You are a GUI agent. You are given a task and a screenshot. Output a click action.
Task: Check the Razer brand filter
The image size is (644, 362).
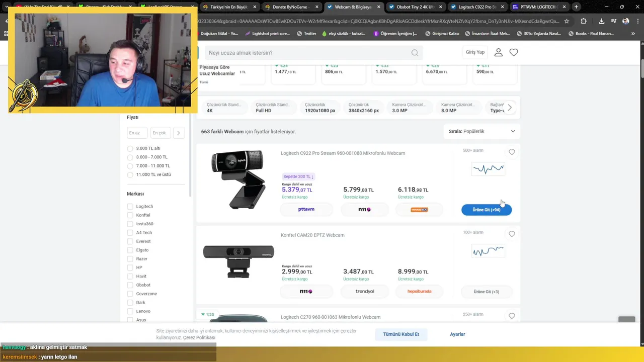click(x=130, y=259)
